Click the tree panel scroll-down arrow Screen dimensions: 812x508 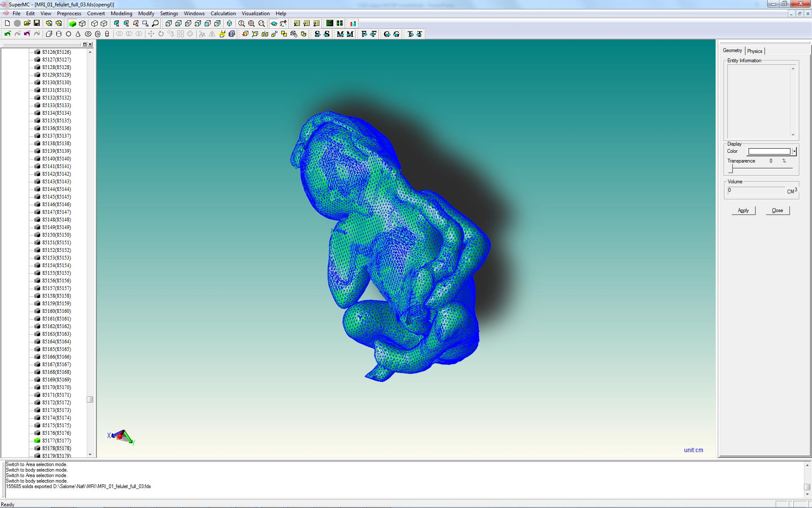pyautogui.click(x=90, y=454)
